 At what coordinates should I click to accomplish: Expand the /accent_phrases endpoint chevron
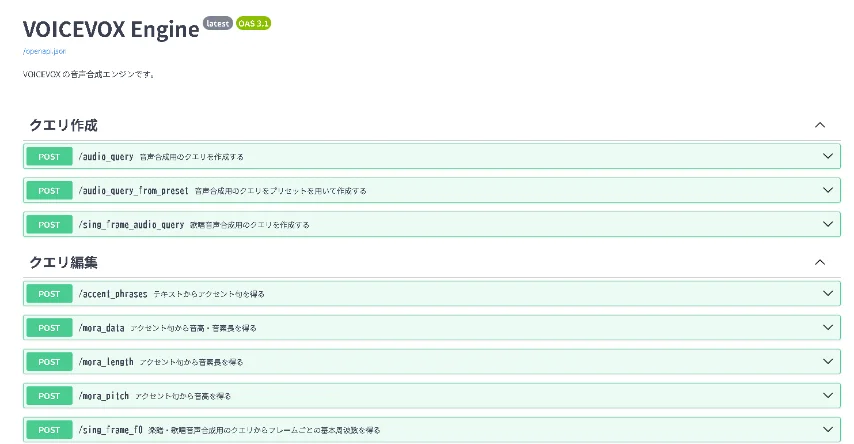[x=828, y=294]
